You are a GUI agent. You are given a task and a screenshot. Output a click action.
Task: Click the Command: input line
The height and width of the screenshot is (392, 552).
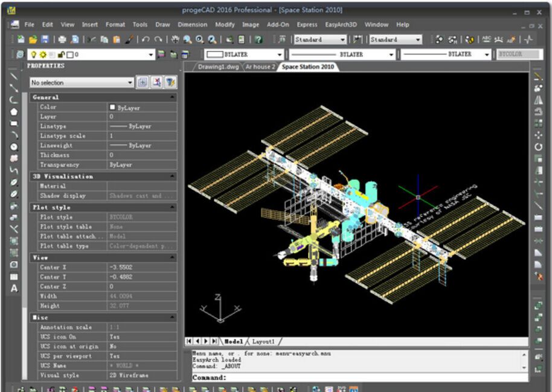360,378
